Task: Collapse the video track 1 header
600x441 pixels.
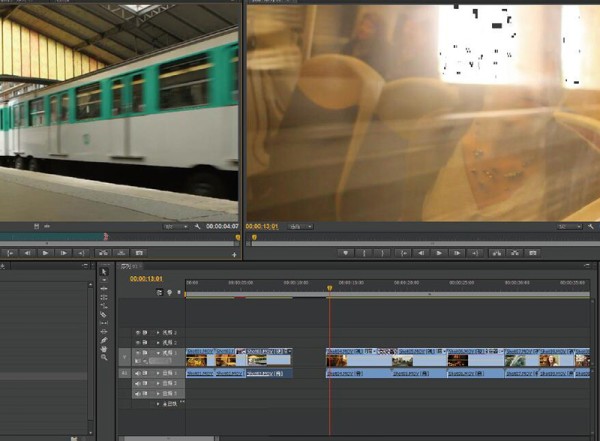Action: click(158, 353)
